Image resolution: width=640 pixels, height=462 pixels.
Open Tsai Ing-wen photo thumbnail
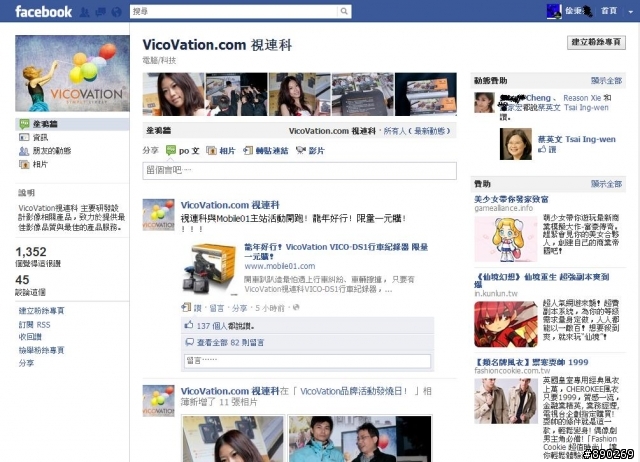516,144
